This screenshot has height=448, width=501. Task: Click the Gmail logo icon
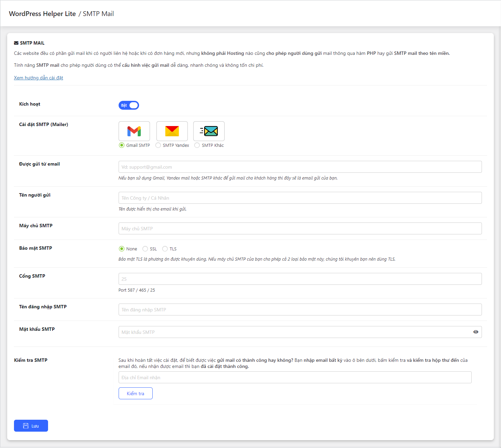pyautogui.click(x=134, y=131)
